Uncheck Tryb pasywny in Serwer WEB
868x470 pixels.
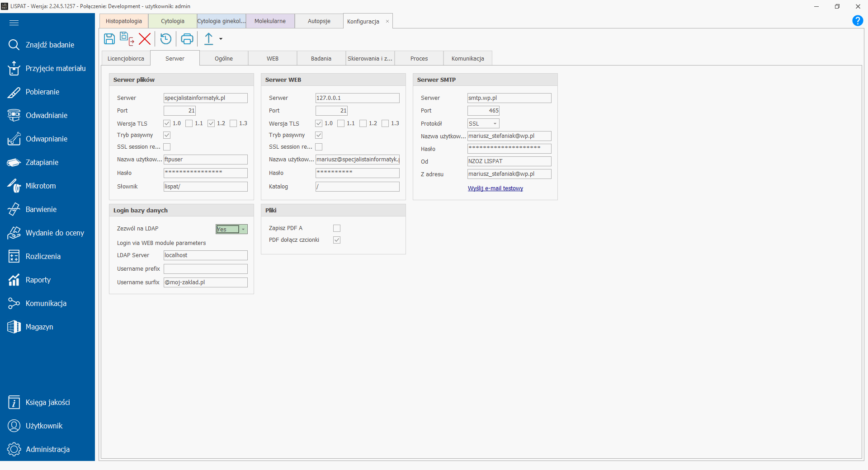319,135
